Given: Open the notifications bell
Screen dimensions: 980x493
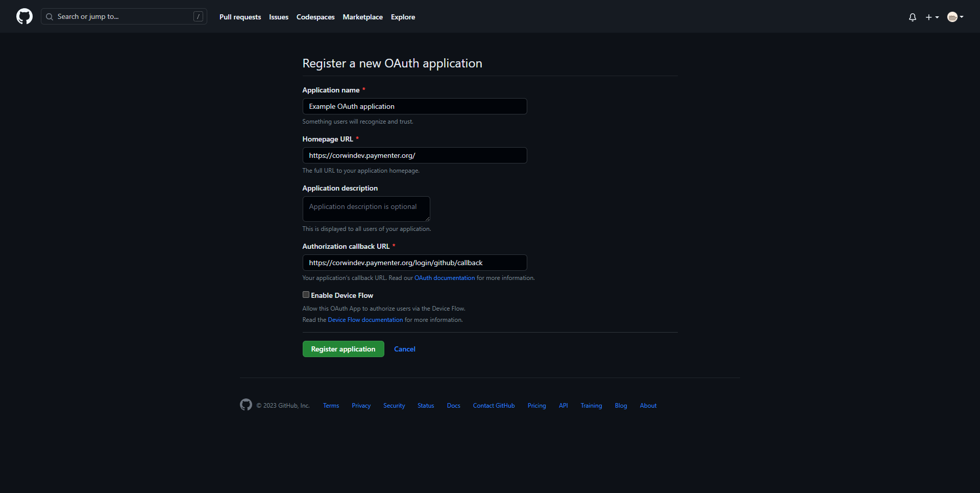Looking at the screenshot, I should [x=912, y=17].
